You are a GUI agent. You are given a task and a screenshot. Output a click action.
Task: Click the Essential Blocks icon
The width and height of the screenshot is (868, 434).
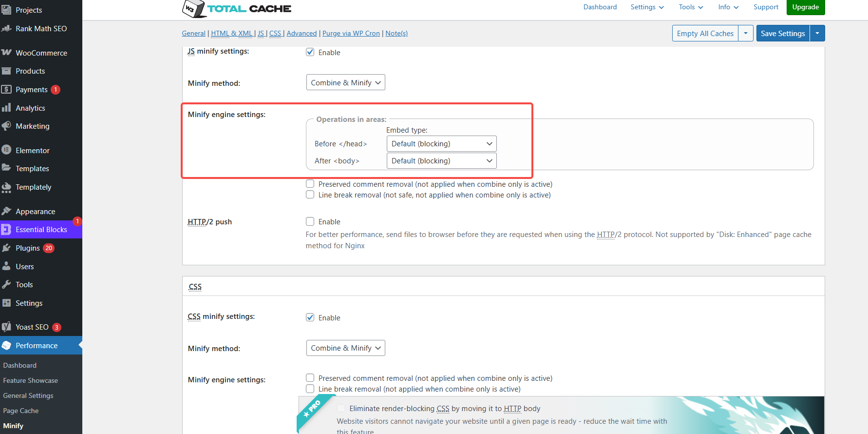(6, 229)
